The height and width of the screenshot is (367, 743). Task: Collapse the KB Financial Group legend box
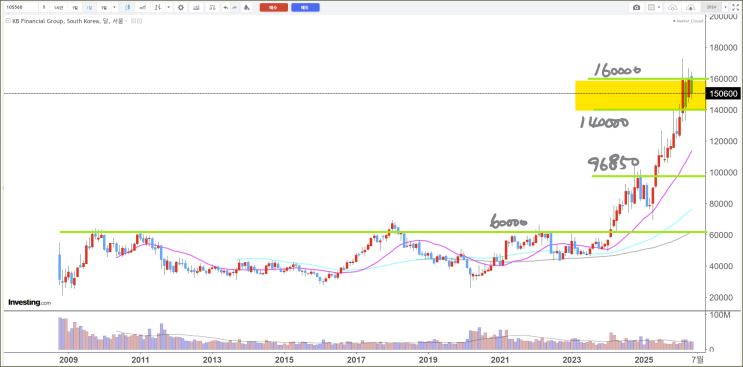click(8, 21)
